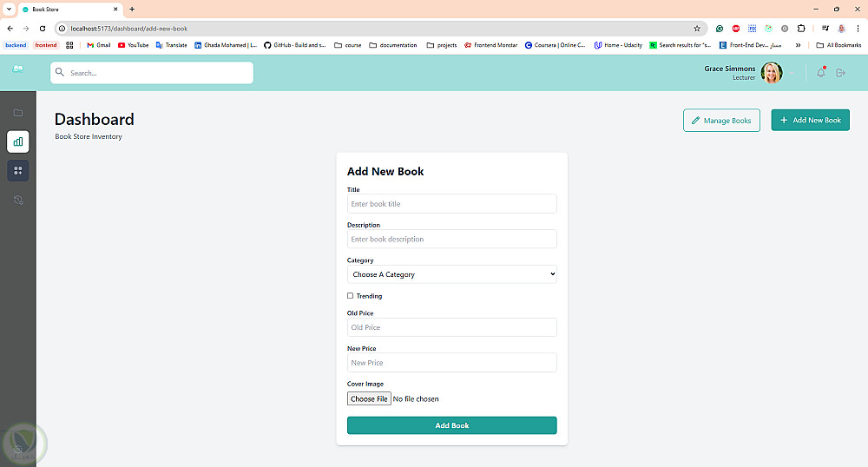868x467 pixels.
Task: Expand the Choose A Category dropdown
Action: [x=451, y=274]
